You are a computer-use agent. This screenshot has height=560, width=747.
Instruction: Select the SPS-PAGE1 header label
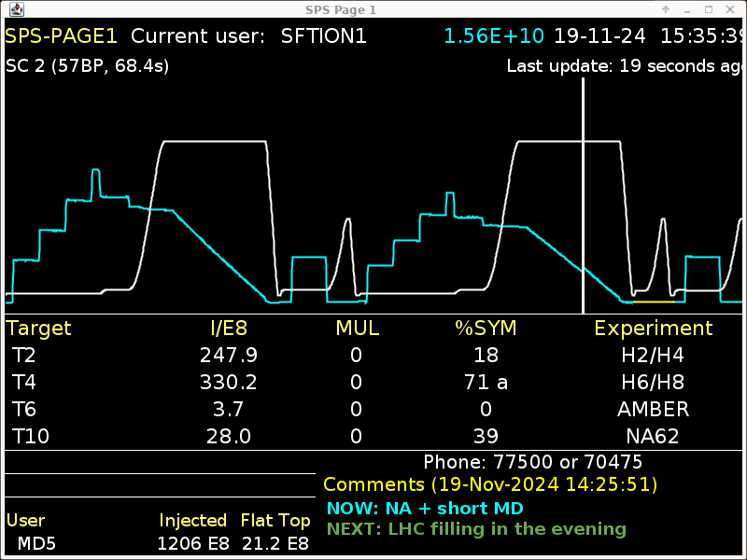[62, 36]
